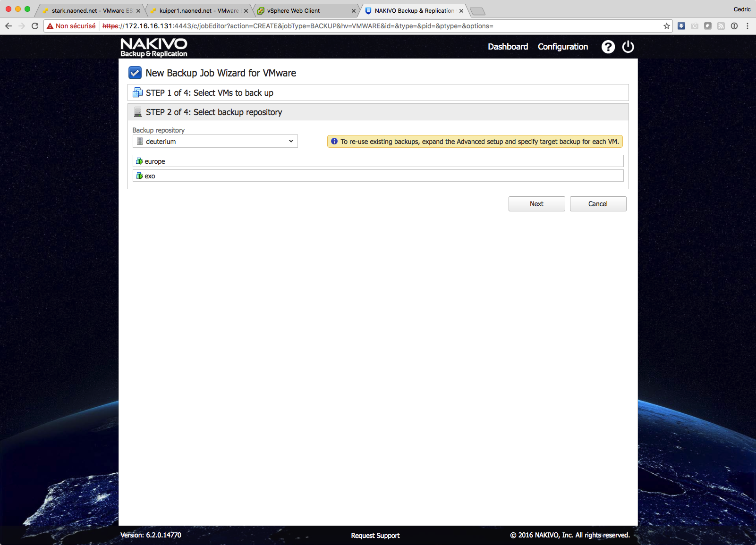Image resolution: width=756 pixels, height=545 pixels.
Task: Open the Request Support link
Action: click(375, 535)
